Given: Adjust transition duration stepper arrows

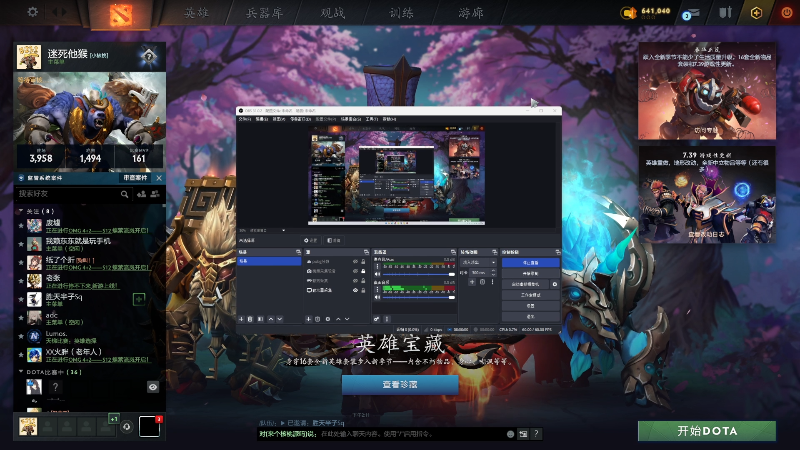Looking at the screenshot, I should coord(493,272).
